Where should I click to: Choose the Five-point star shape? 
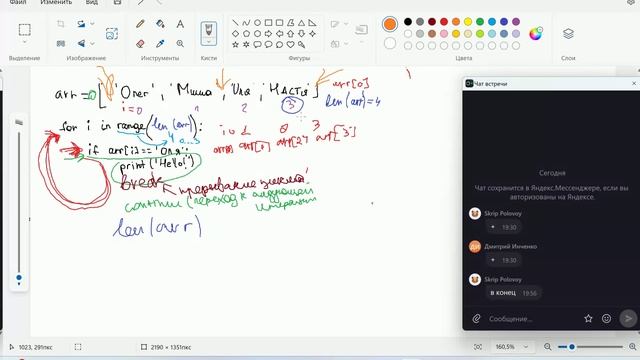(236, 44)
